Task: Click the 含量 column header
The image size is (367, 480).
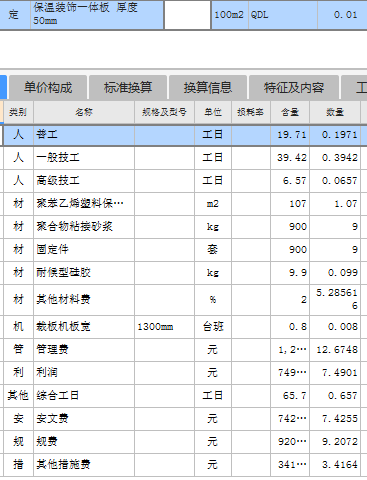Action: 290,112
